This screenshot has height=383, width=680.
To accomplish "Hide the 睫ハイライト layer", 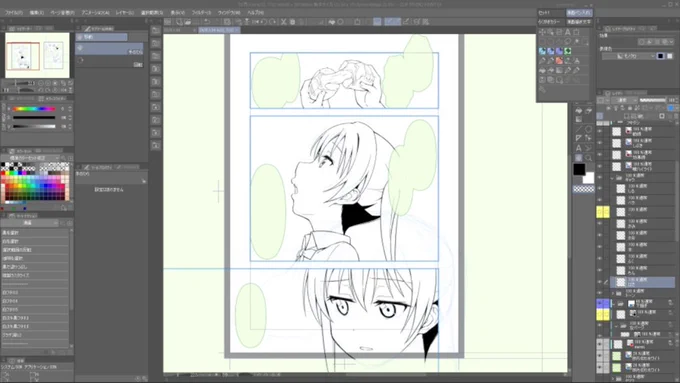I will tap(600, 166).
